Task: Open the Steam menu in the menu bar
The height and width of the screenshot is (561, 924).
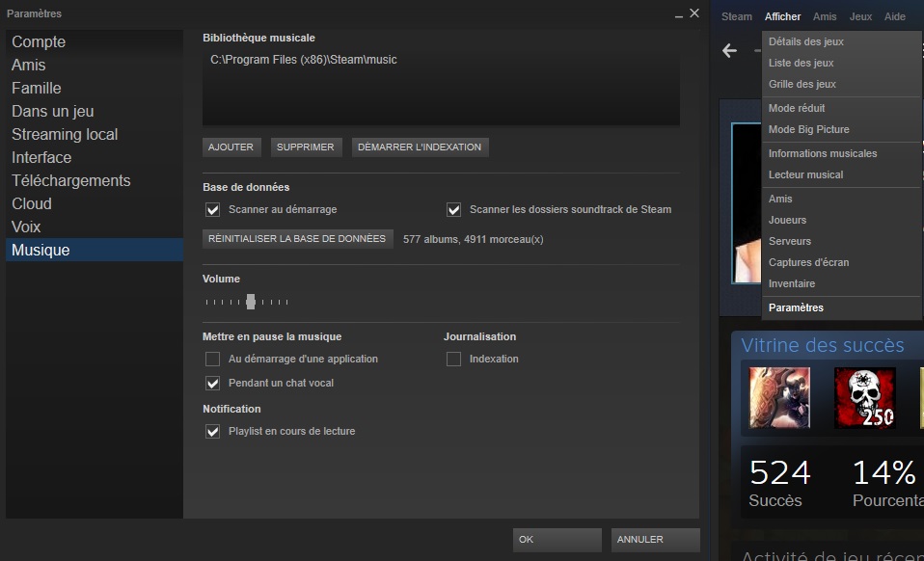Action: [x=737, y=16]
